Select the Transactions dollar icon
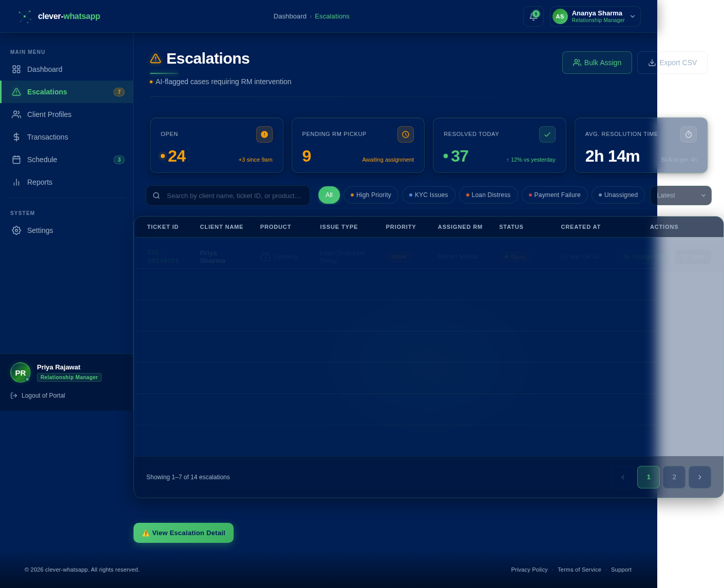724x588 pixels. (16, 137)
